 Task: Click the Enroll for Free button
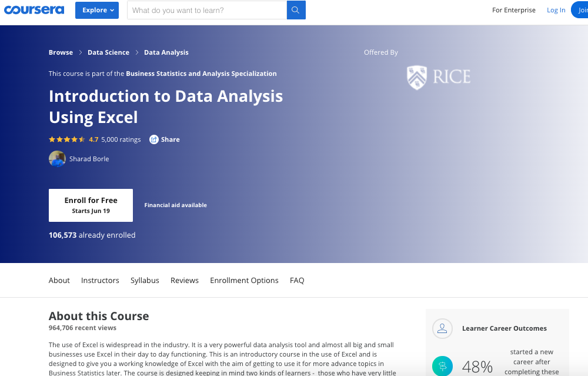tap(91, 205)
